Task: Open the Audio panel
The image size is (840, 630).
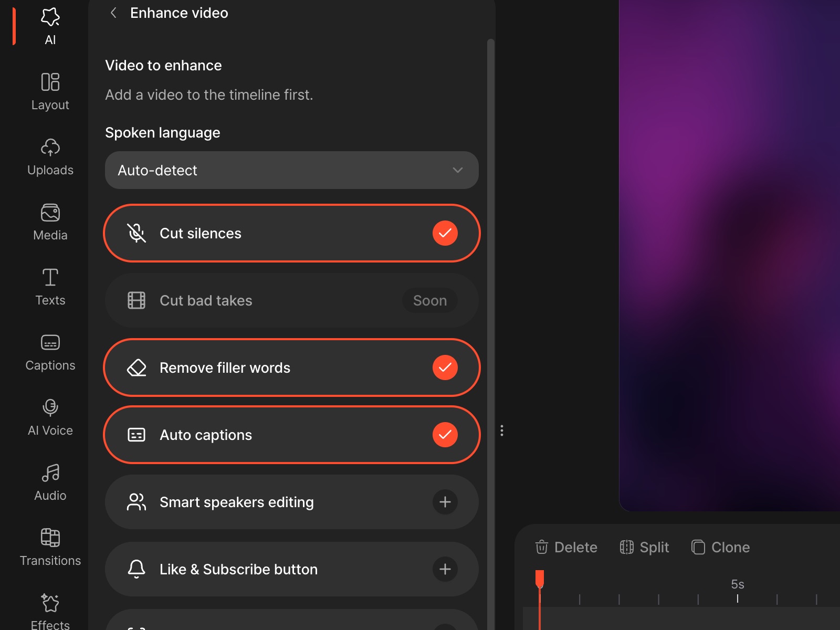Action: [x=50, y=482]
